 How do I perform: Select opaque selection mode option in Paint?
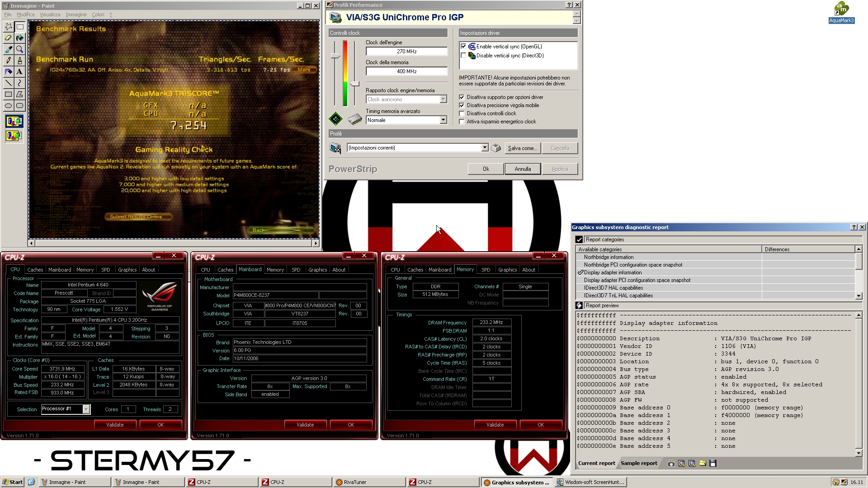pyautogui.click(x=14, y=121)
